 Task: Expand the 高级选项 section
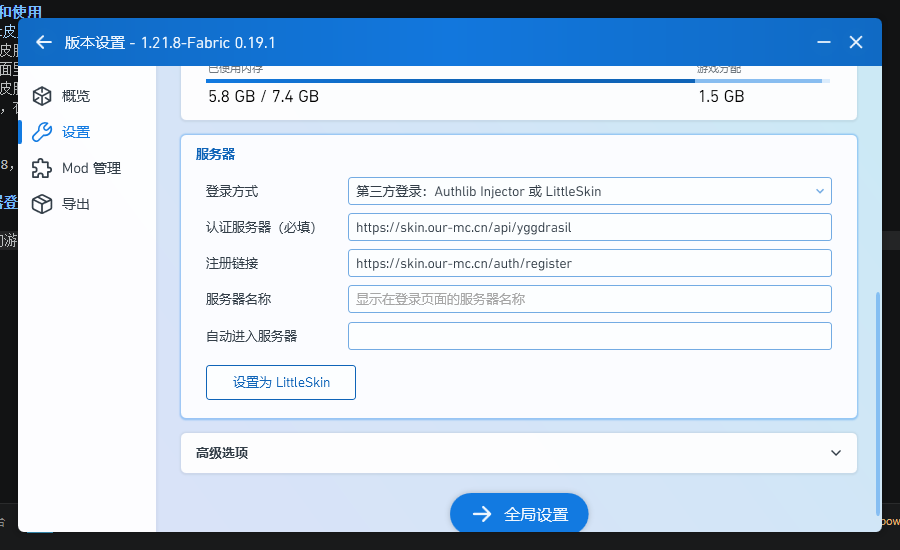tap(519, 453)
